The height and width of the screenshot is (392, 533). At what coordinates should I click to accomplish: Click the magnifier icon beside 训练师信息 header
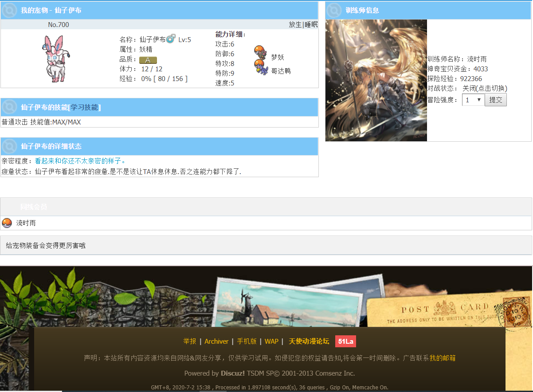tap(334, 10)
